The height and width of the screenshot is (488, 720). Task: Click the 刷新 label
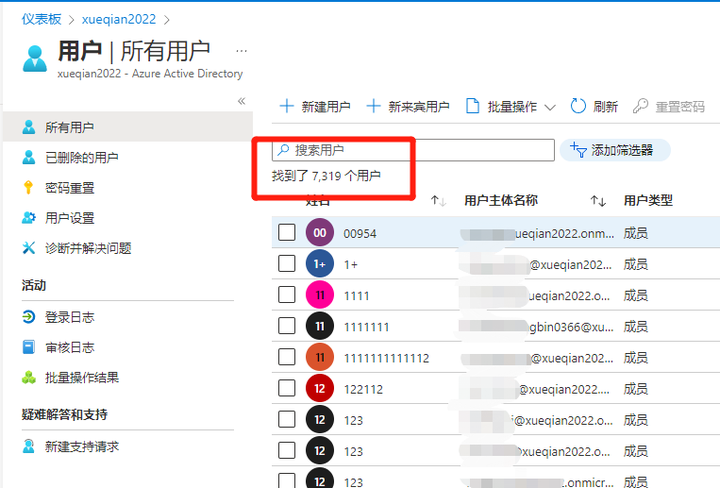[x=605, y=107]
